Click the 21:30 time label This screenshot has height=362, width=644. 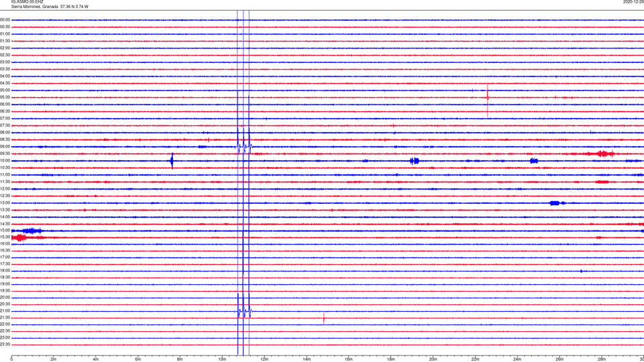[5, 318]
